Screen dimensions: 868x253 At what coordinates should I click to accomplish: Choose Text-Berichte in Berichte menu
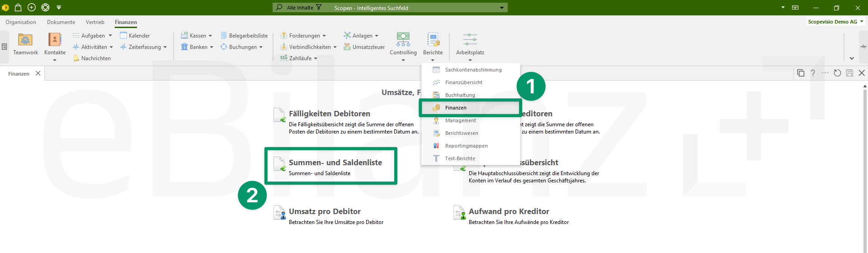click(471, 158)
